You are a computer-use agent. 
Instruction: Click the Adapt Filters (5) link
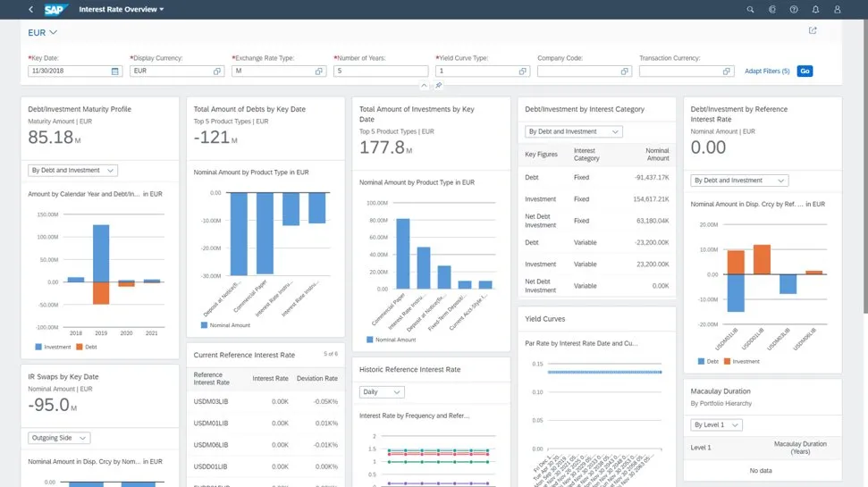[x=767, y=71]
